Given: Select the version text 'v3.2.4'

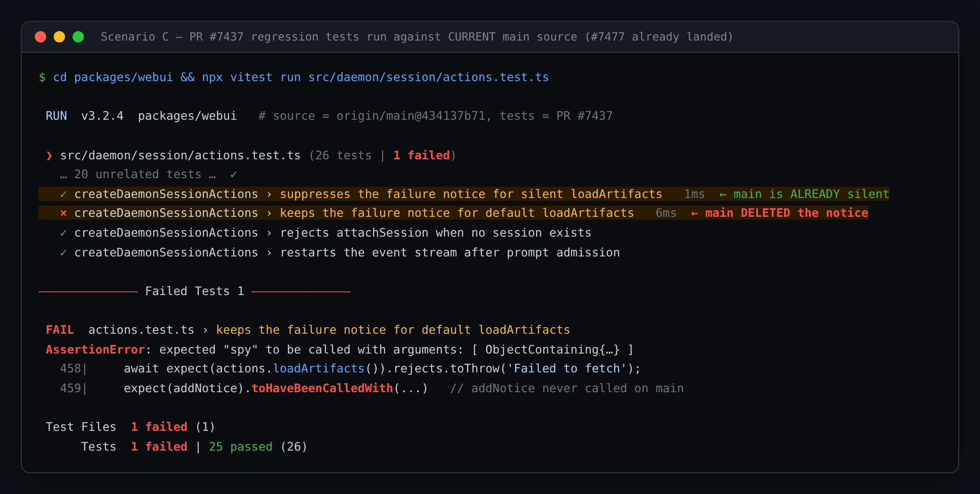Looking at the screenshot, I should point(102,116).
